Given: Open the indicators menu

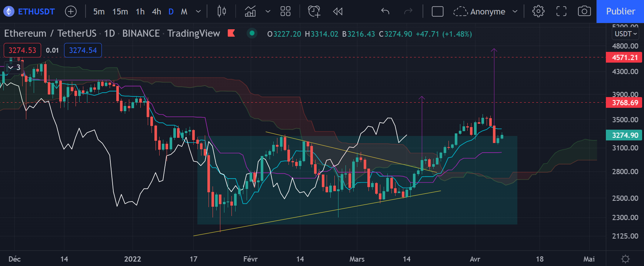Looking at the screenshot, I should (x=250, y=11).
